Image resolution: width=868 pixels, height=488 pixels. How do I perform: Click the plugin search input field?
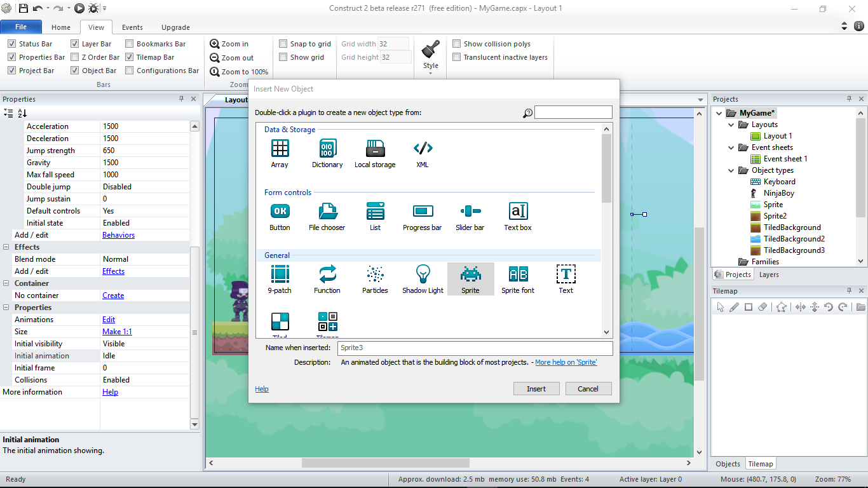click(x=573, y=112)
